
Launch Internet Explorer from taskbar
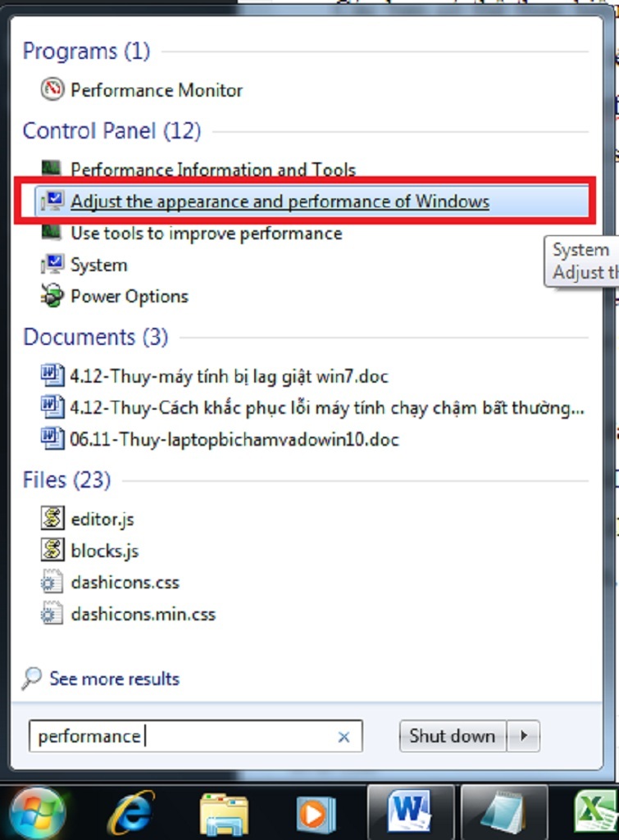click(x=131, y=813)
